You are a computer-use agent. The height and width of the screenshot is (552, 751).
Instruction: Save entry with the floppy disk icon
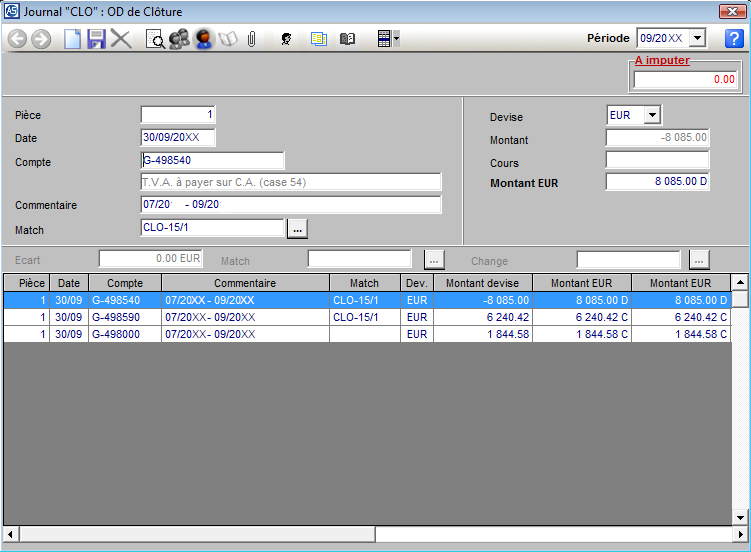coord(97,39)
